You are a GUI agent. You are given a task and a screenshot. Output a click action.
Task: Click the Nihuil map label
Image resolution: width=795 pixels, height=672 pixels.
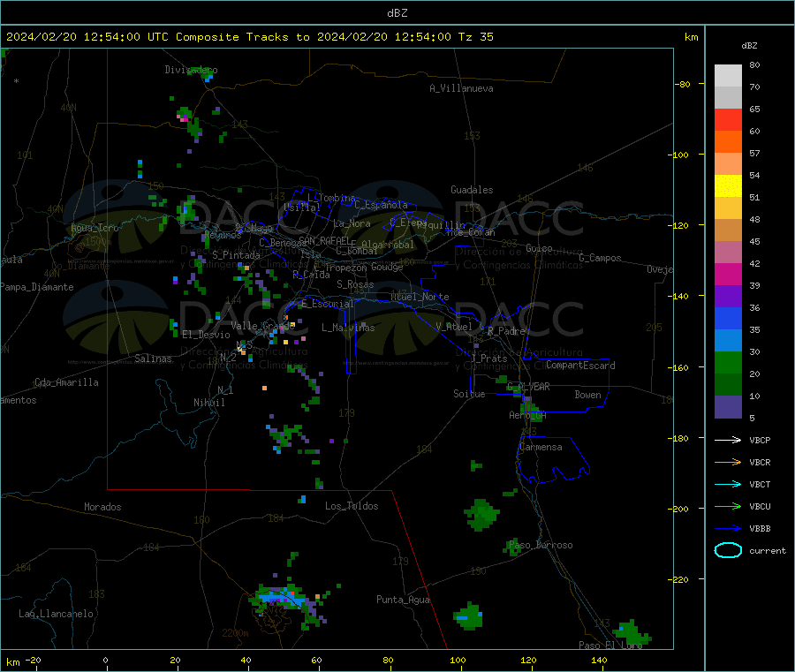click(209, 403)
